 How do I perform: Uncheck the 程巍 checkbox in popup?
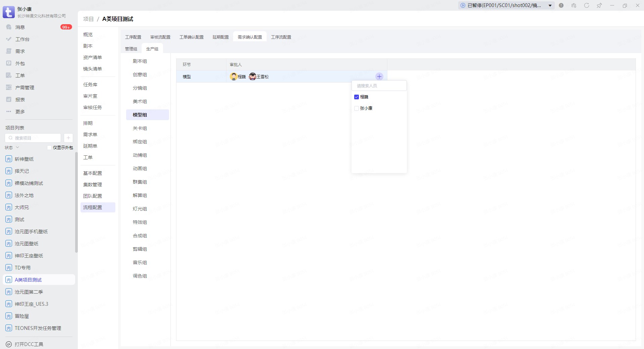[357, 97]
